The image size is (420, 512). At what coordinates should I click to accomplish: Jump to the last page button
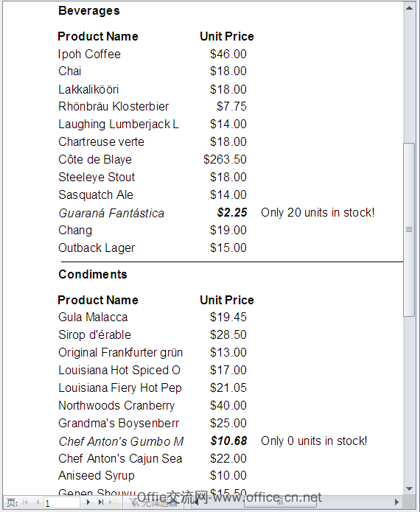pos(101,502)
